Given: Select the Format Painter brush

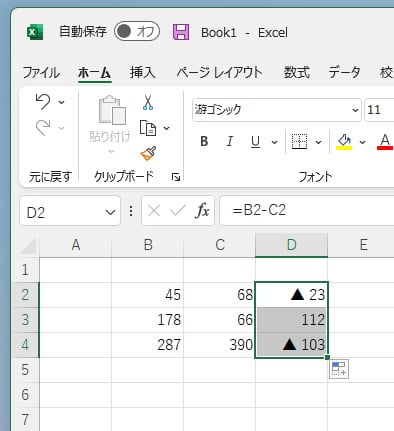Looking at the screenshot, I should 148,153.
